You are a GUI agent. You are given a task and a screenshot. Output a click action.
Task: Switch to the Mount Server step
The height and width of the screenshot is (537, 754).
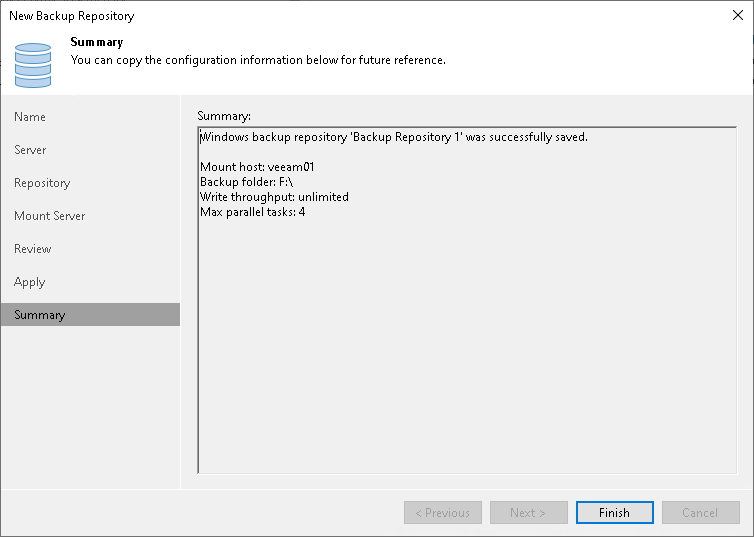coord(49,216)
